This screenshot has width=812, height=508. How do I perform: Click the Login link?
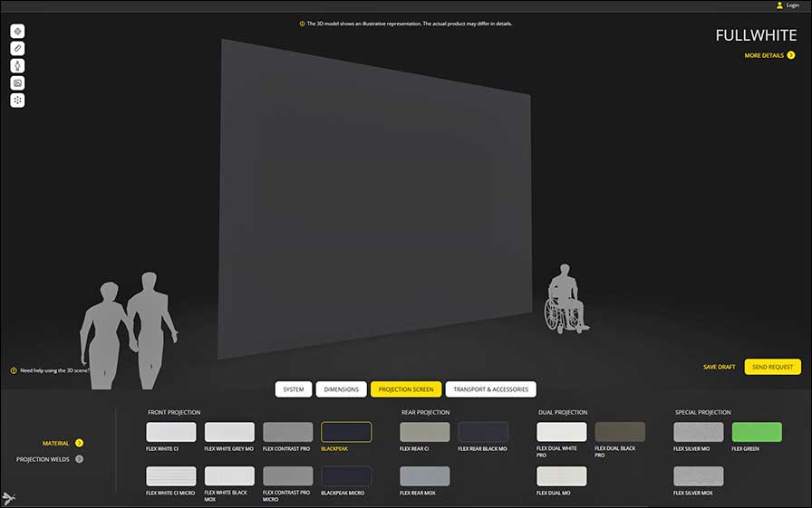coord(793,5)
